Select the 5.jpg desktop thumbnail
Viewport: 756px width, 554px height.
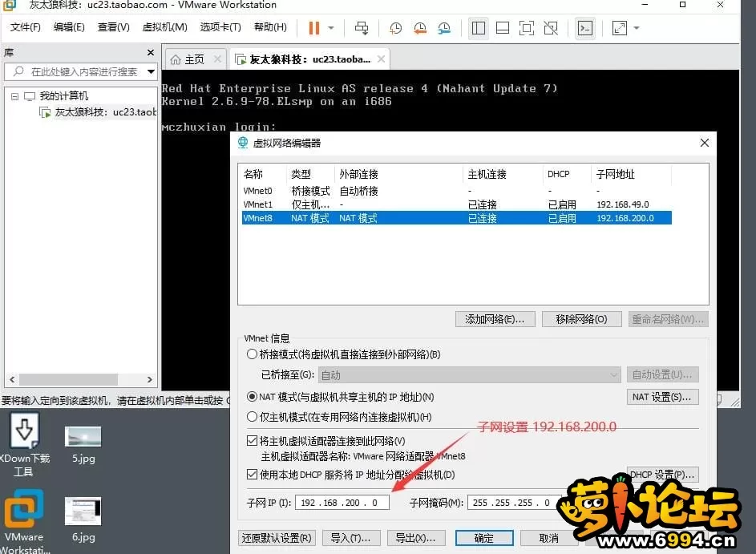point(83,445)
